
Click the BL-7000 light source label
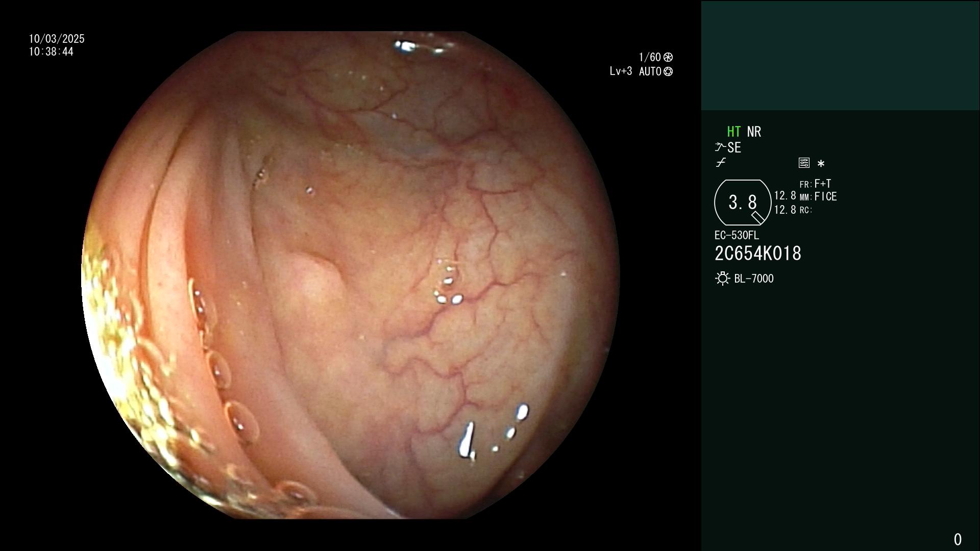click(754, 279)
